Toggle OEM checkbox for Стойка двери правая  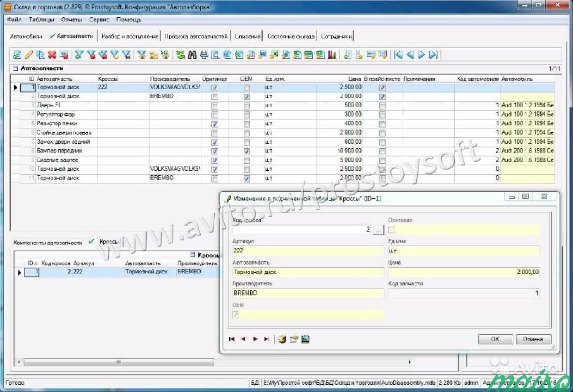coord(247,133)
